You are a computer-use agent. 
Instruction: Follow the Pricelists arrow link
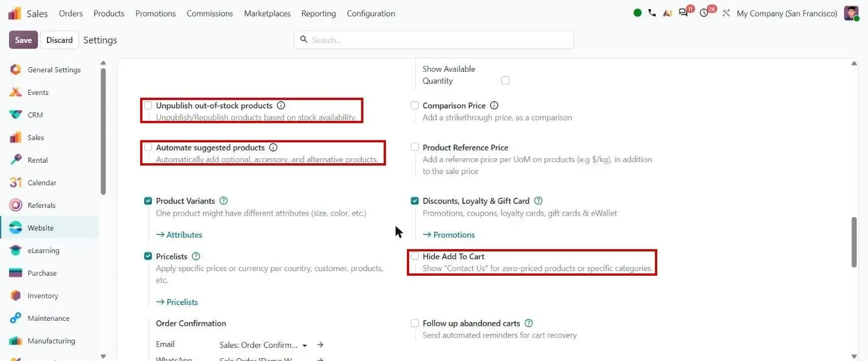click(x=177, y=302)
